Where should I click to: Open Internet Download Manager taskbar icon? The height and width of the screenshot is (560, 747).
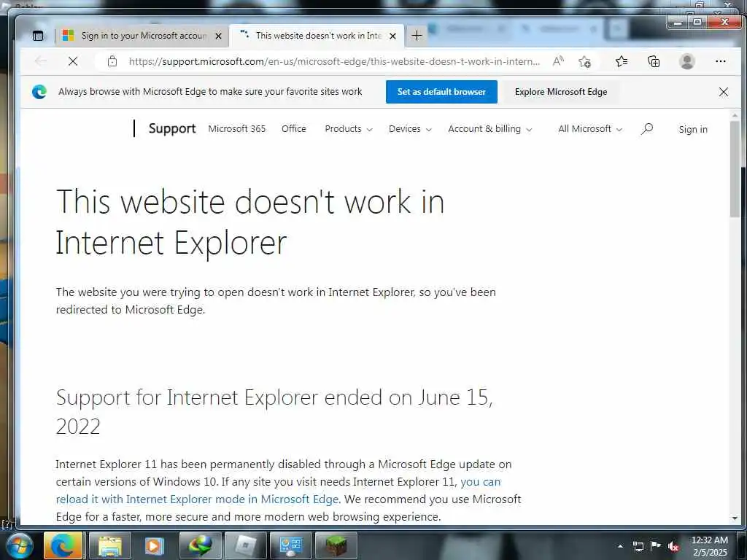tap(200, 545)
